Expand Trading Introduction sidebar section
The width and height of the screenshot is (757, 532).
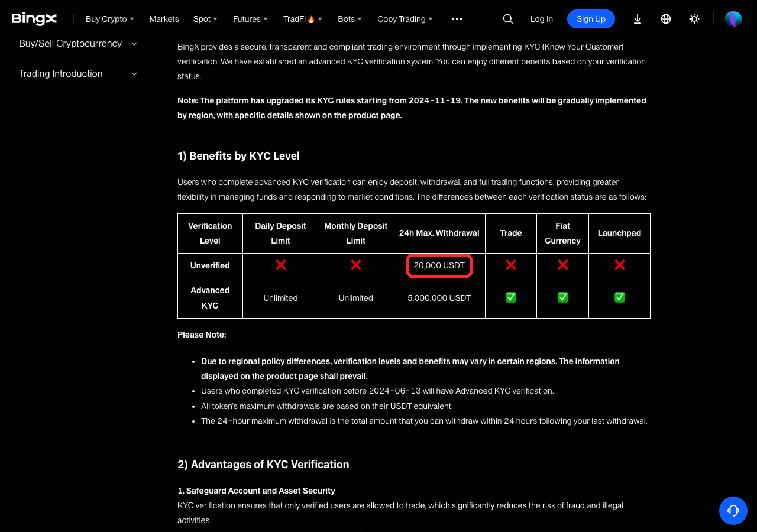tap(78, 74)
